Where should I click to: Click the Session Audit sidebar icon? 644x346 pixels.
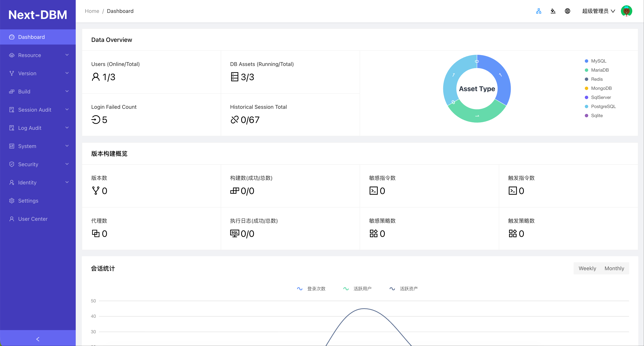click(x=12, y=110)
